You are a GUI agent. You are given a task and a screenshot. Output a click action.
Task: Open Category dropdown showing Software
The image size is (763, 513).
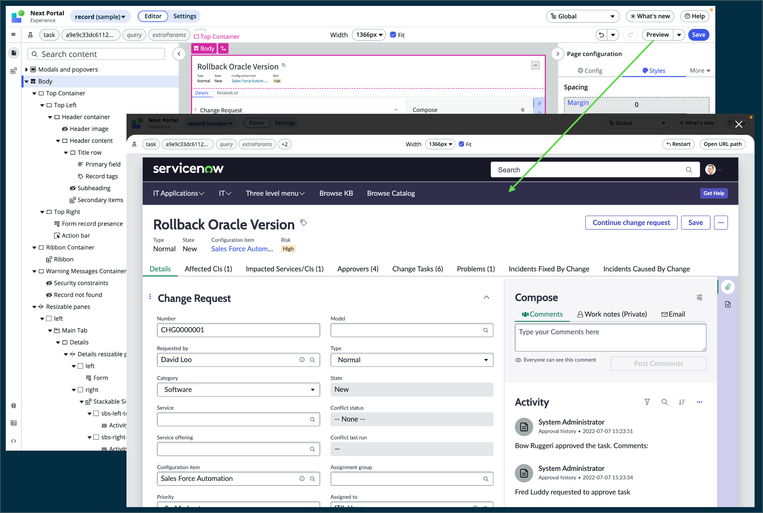(238, 389)
